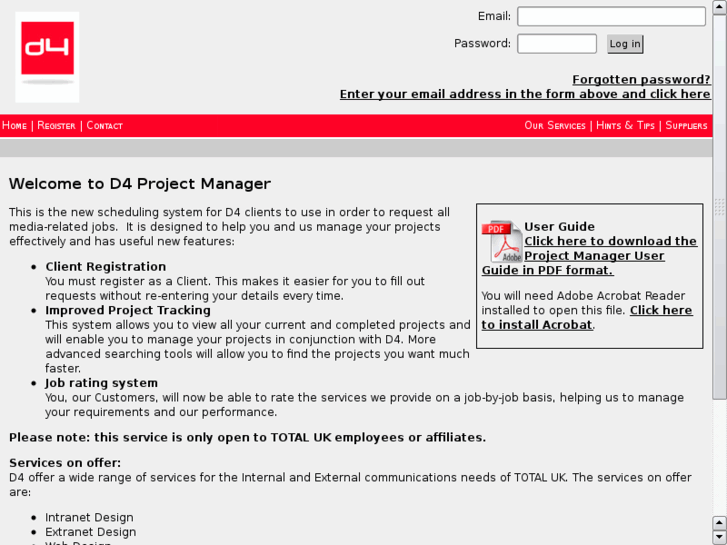Click the 'Extranet Design' list item

(90, 532)
